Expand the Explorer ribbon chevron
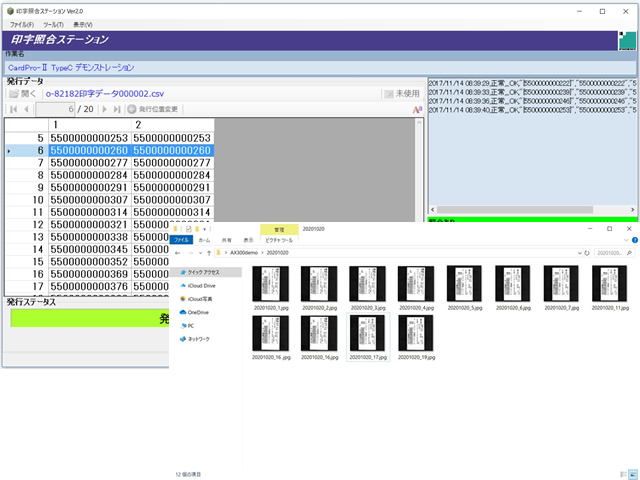The height and width of the screenshot is (480, 640). tap(626, 240)
